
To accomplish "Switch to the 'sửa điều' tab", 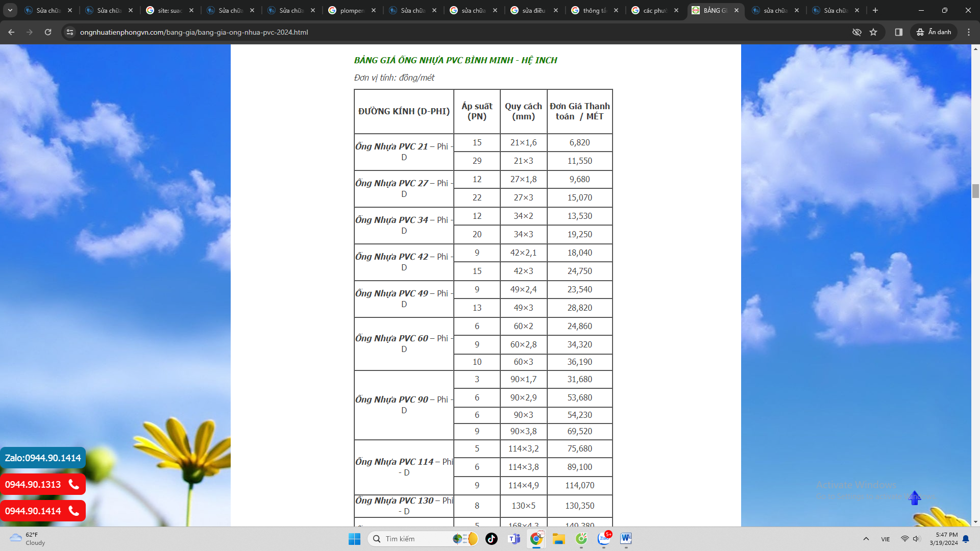I will pos(534,10).
